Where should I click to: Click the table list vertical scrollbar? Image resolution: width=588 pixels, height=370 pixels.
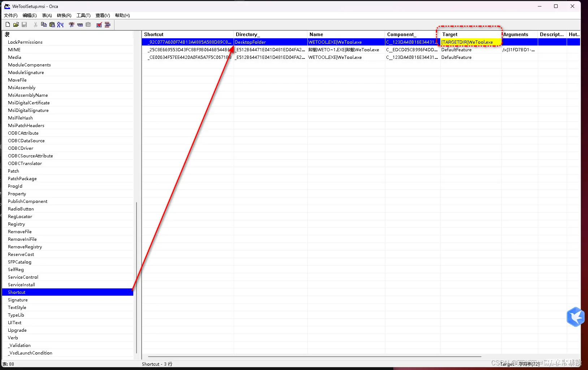pos(137,278)
